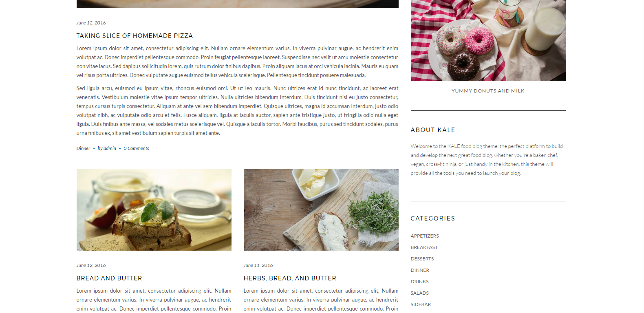Open the Taking Slice of Homemade Pizza post title

[135, 36]
